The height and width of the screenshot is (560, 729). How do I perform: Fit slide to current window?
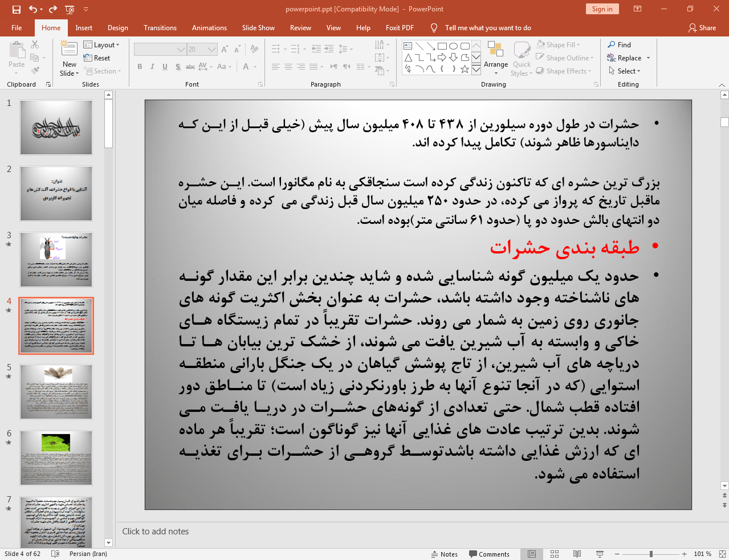[722, 554]
